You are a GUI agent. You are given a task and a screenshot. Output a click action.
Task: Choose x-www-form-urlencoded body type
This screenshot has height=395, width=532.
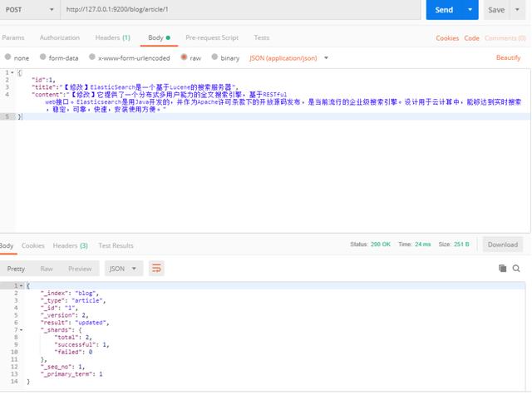coord(92,57)
